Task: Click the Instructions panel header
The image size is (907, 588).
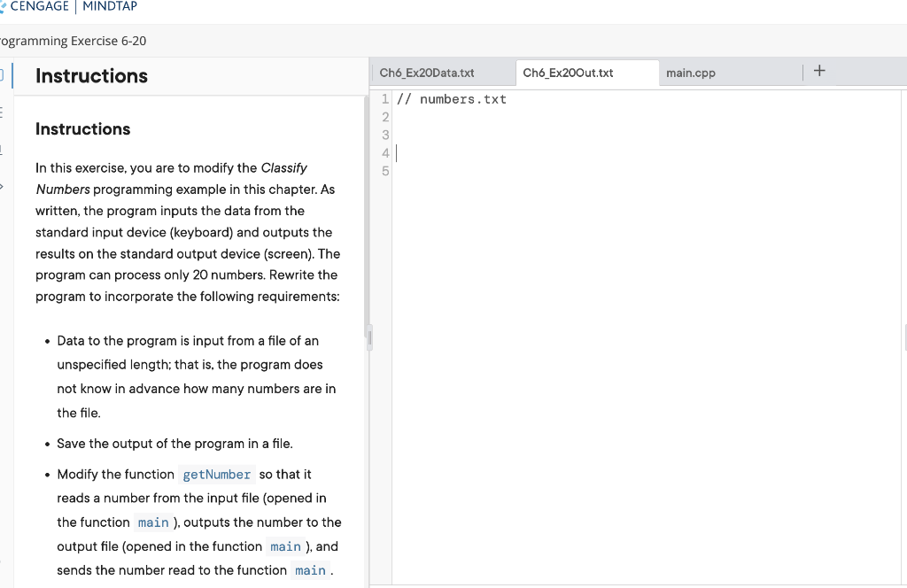Action: point(91,76)
